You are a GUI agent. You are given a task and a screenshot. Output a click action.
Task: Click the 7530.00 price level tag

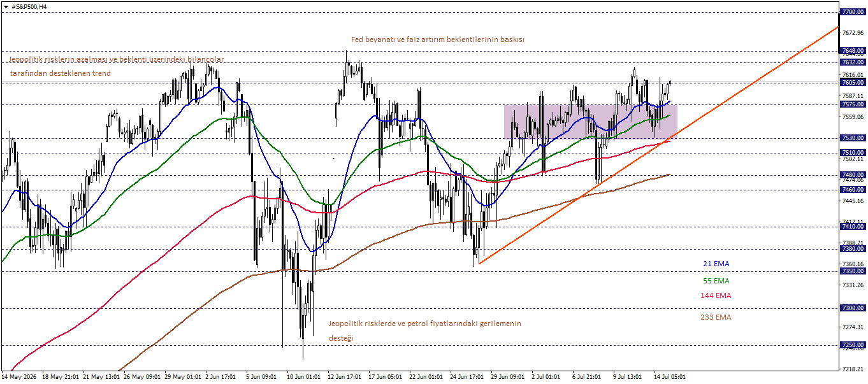click(853, 138)
